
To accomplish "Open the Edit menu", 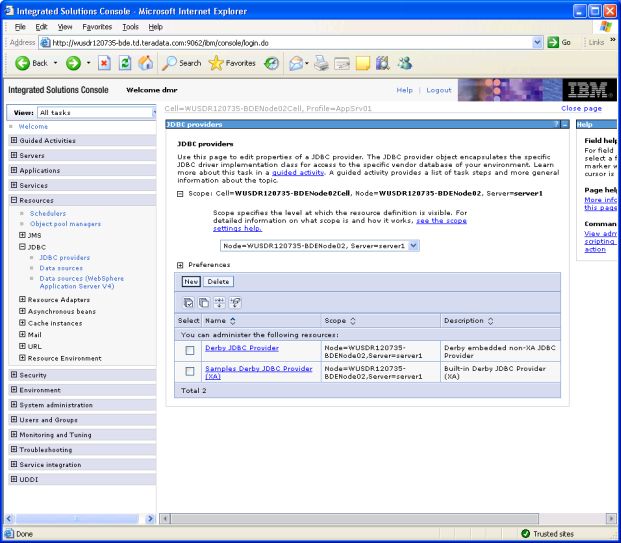I will tap(41, 27).
